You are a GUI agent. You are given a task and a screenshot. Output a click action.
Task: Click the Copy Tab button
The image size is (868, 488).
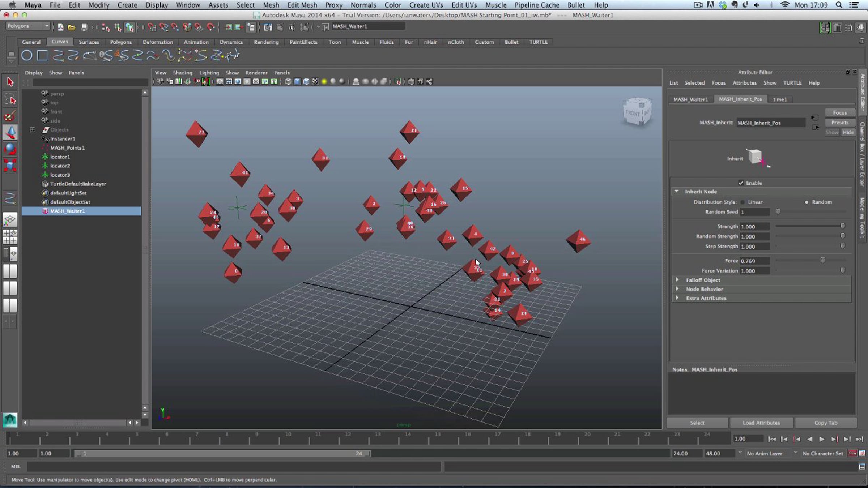tap(826, 423)
